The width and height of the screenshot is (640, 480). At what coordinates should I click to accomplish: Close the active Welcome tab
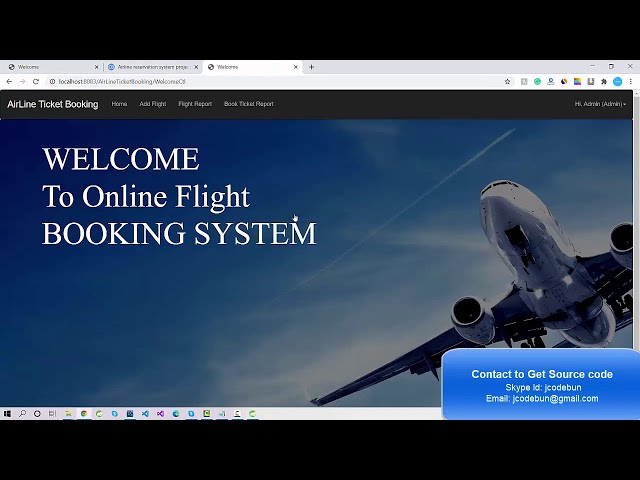pos(296,67)
